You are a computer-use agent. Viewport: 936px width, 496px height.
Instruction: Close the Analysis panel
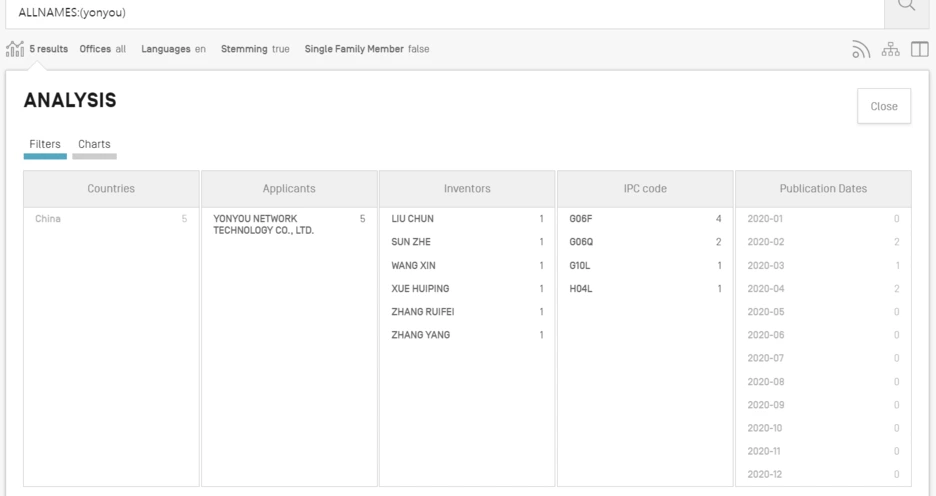[884, 107]
